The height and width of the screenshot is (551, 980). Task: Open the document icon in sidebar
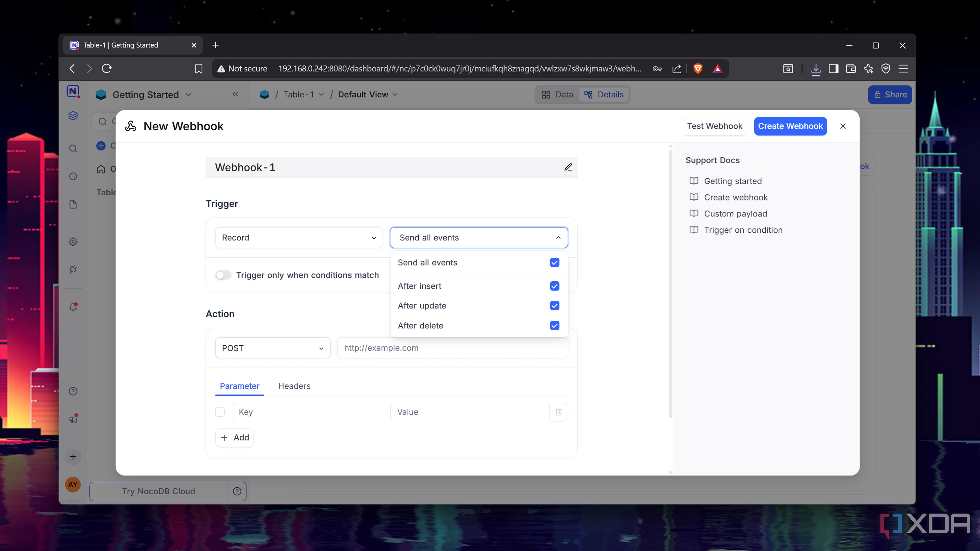[x=73, y=205]
